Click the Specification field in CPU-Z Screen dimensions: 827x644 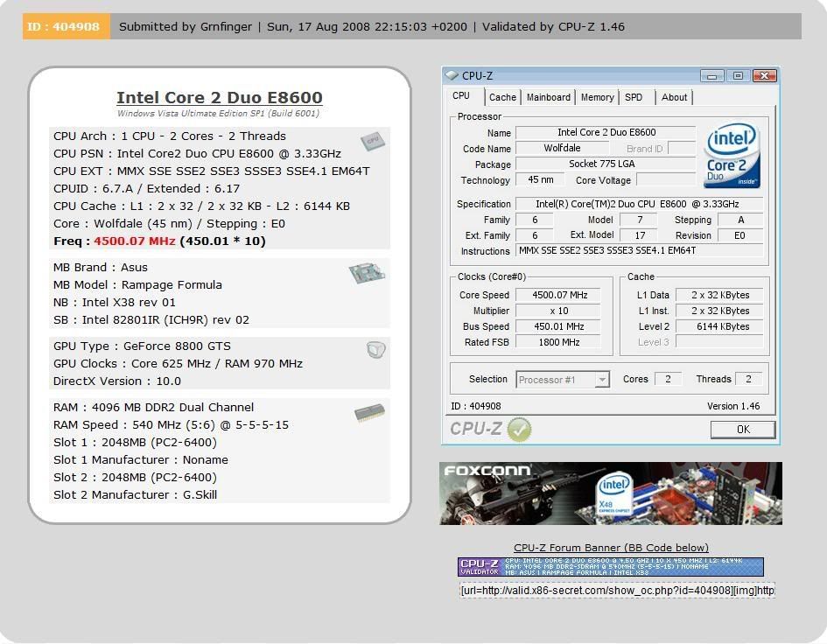click(639, 204)
